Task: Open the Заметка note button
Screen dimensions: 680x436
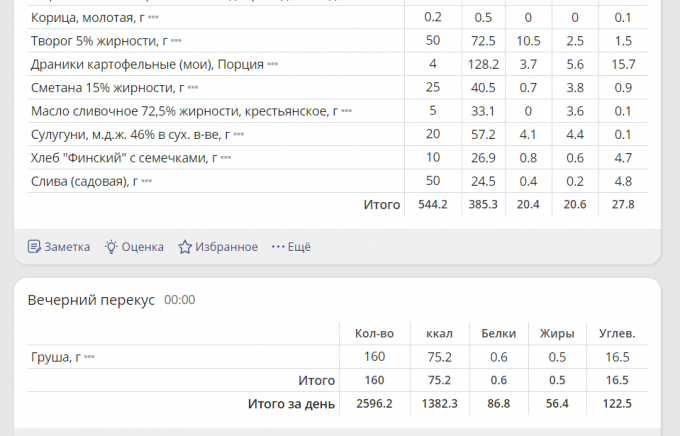Action: coord(58,247)
